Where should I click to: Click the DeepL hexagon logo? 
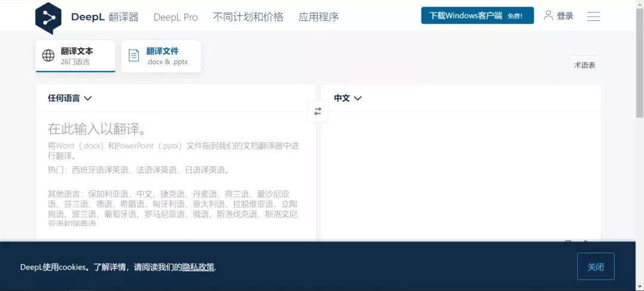[x=48, y=17]
